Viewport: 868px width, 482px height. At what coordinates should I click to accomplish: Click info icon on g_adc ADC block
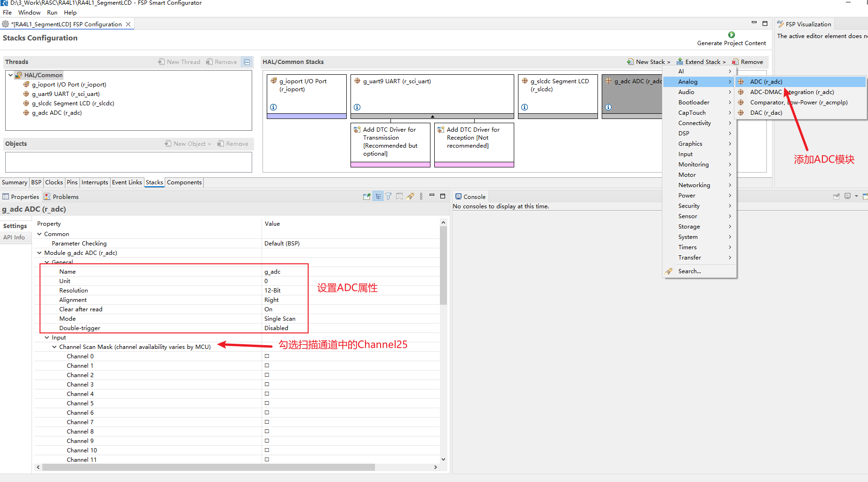608,107
